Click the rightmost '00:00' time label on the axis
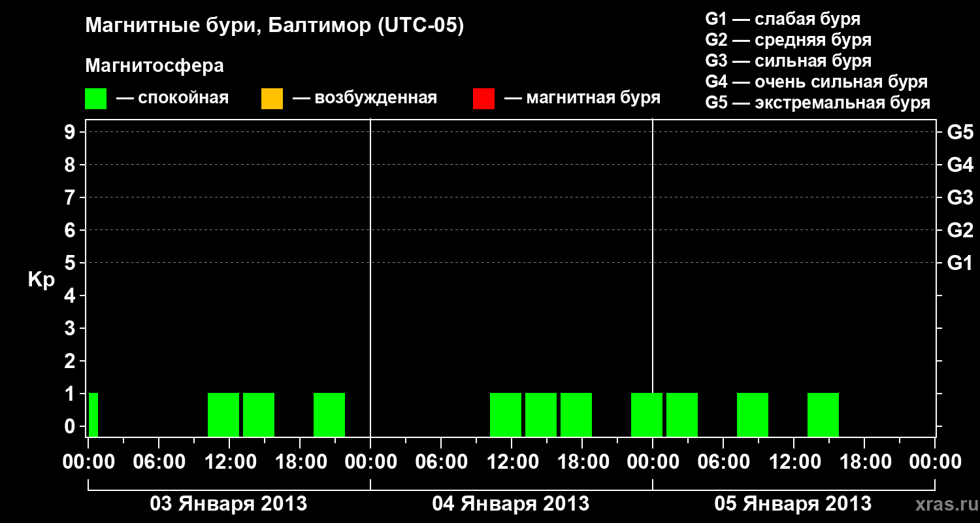 pyautogui.click(x=935, y=462)
